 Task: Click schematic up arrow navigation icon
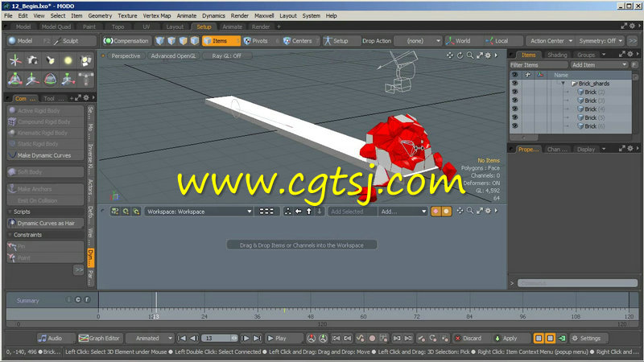click(309, 212)
